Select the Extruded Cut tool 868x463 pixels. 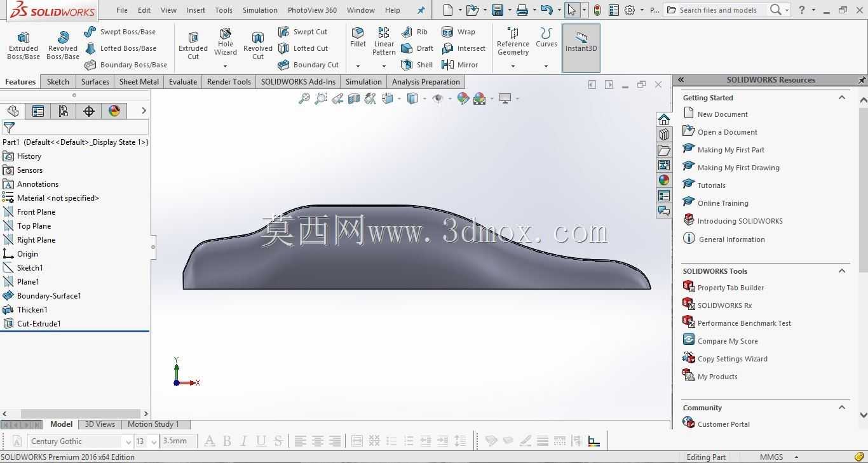193,45
